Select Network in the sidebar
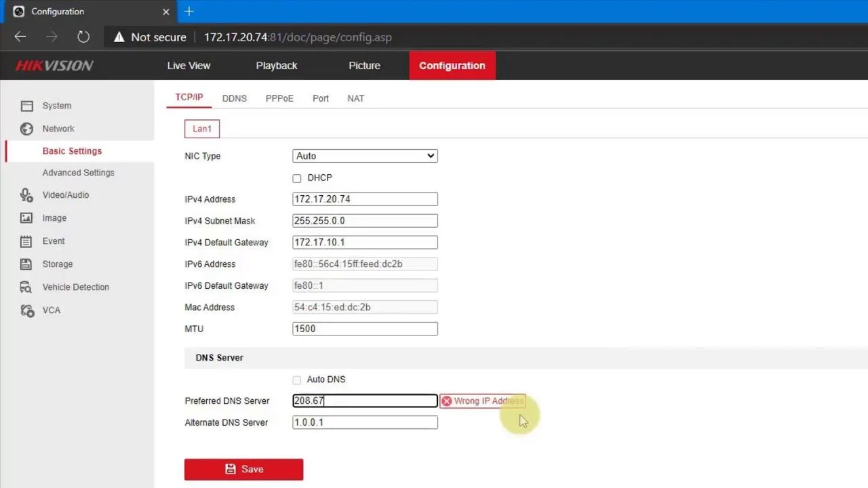This screenshot has height=488, width=868. 58,129
